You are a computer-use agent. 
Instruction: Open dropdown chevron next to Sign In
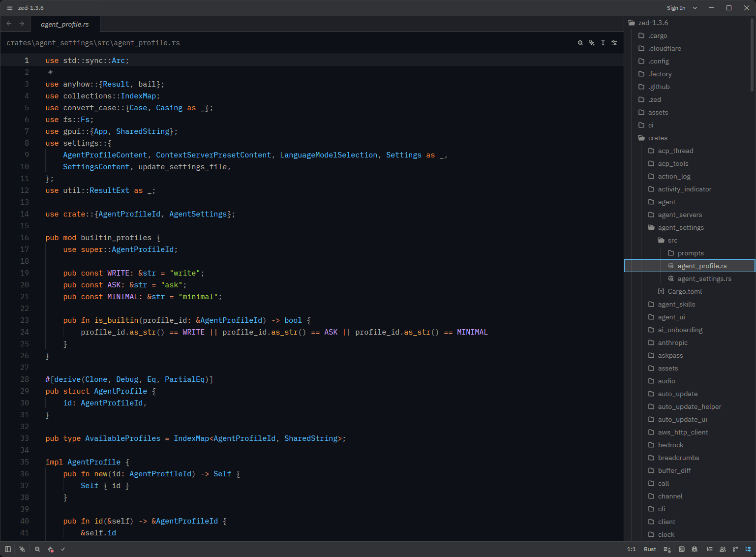pos(695,8)
